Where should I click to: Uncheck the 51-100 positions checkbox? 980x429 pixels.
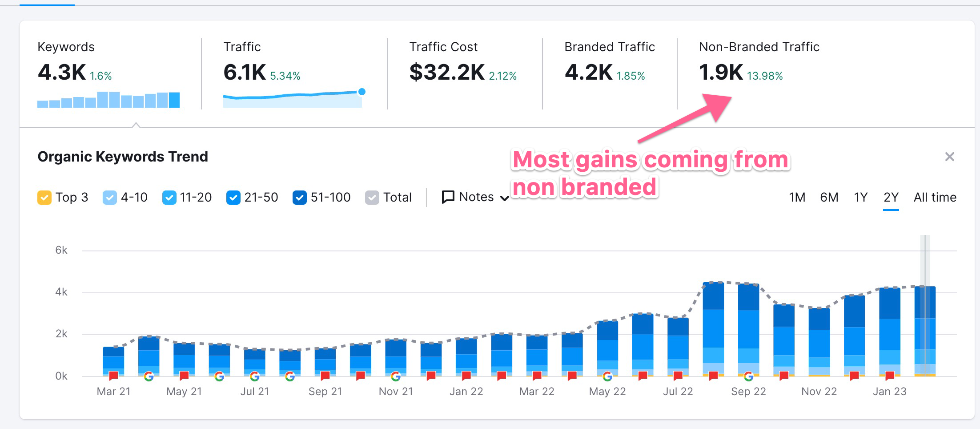click(x=300, y=197)
